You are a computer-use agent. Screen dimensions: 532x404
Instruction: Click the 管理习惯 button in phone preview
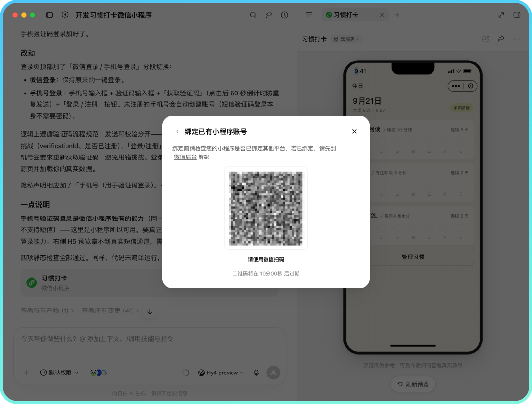[413, 257]
